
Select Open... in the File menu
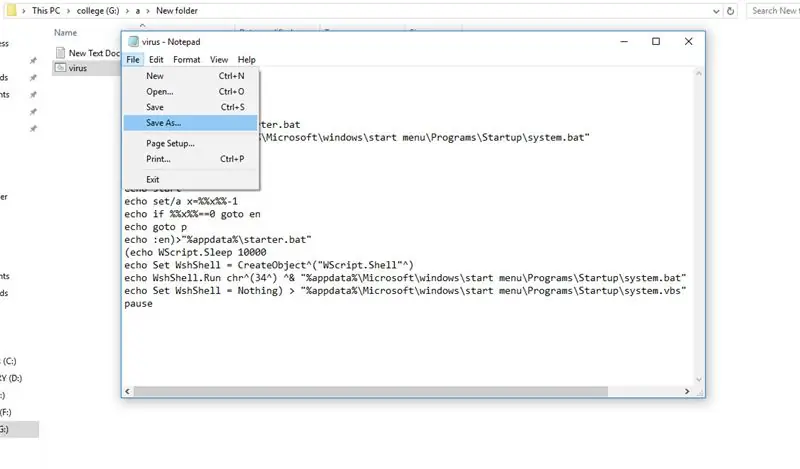(x=190, y=92)
